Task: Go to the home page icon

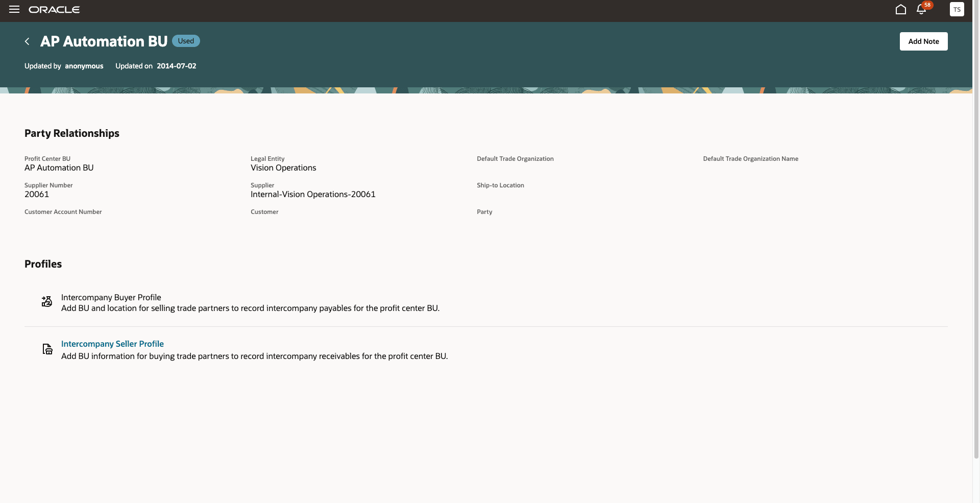Action: 901,10
